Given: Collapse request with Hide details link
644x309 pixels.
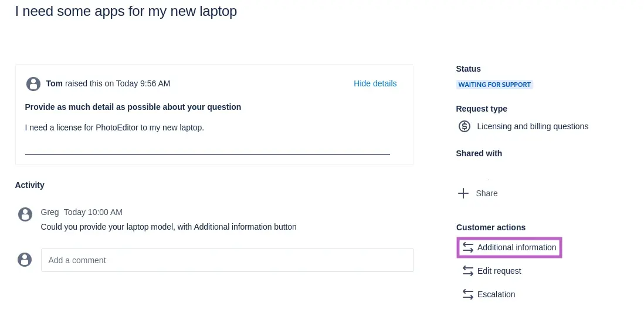Looking at the screenshot, I should (x=375, y=83).
